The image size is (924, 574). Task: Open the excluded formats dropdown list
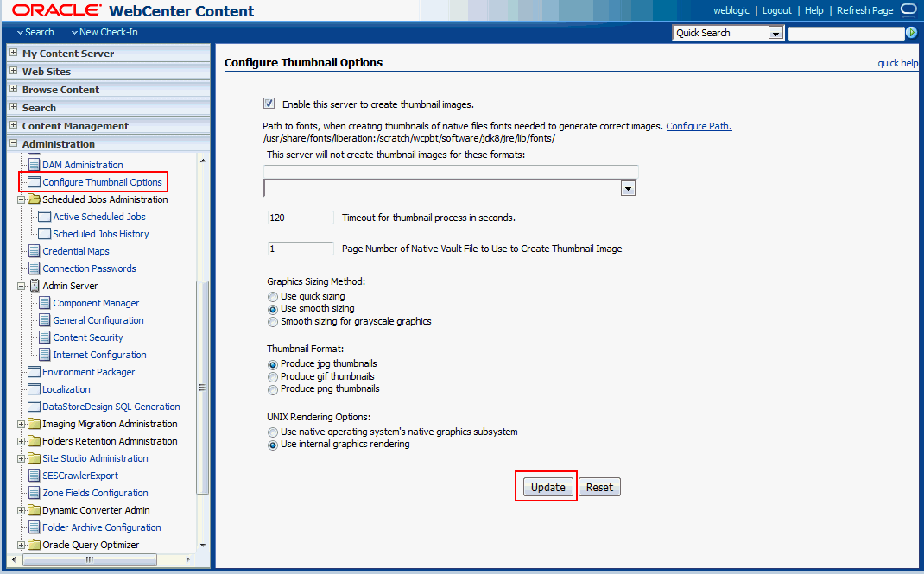click(628, 188)
